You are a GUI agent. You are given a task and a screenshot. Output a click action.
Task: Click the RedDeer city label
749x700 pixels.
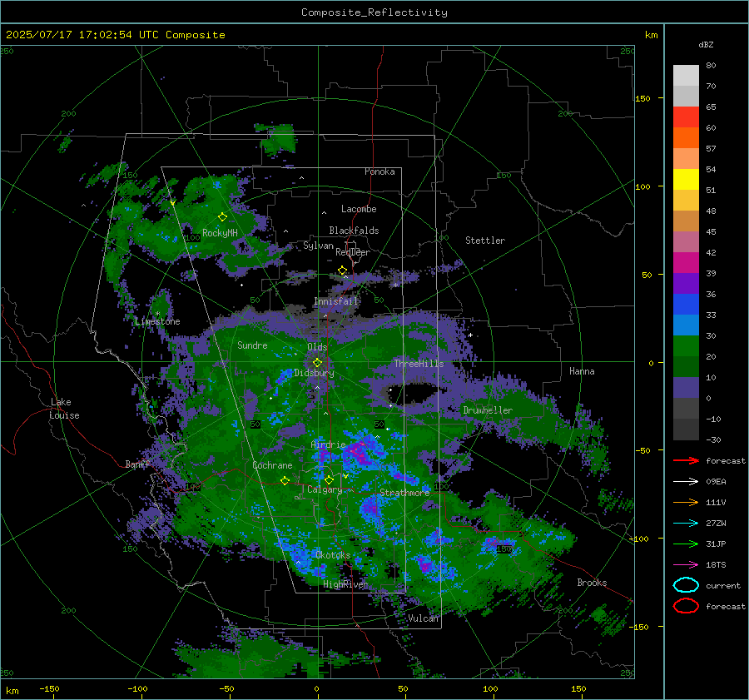point(353,252)
